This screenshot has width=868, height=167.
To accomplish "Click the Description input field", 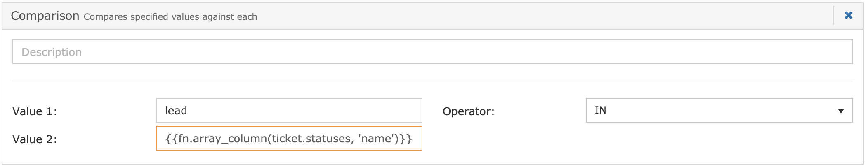I will click(x=432, y=52).
